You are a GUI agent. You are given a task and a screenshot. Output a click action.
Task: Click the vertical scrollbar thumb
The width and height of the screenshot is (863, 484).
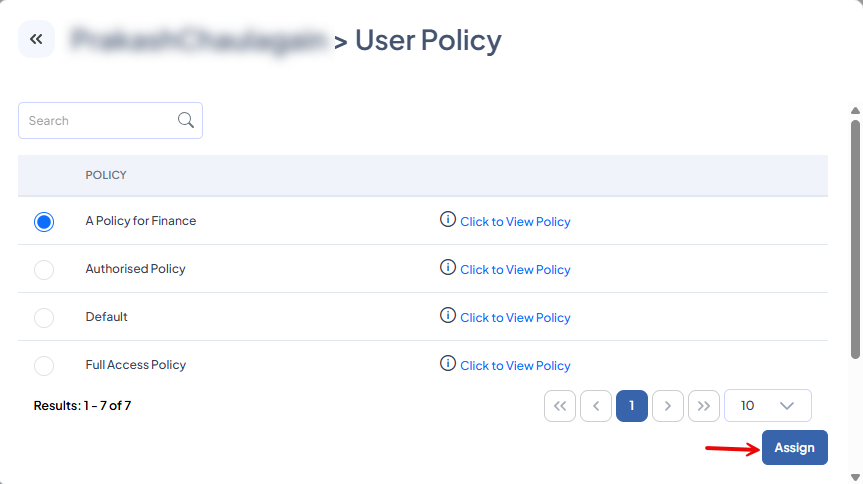tap(855, 238)
